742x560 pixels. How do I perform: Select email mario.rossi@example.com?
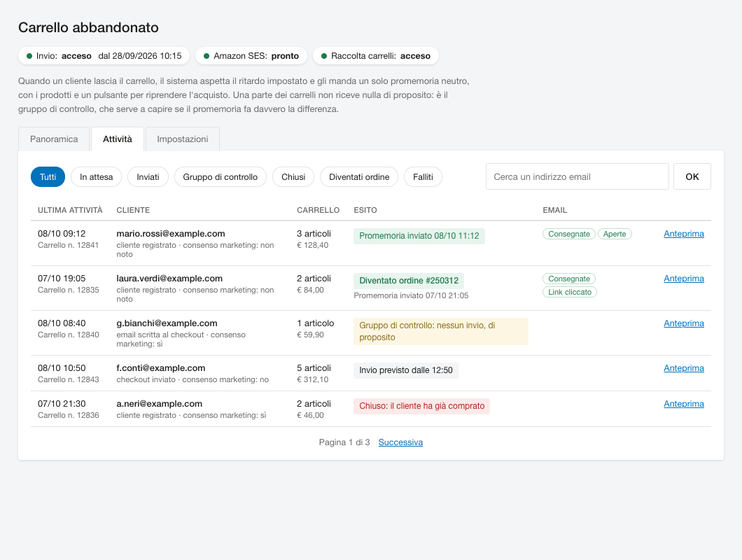pyautogui.click(x=171, y=234)
